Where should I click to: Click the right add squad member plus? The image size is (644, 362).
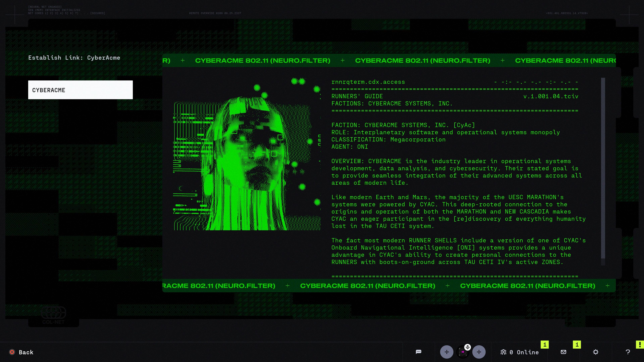pos(479,352)
